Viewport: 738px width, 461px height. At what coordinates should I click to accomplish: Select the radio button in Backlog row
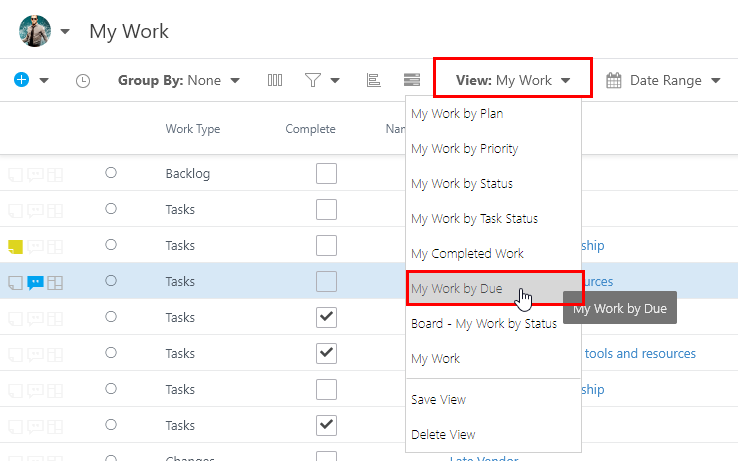(111, 173)
